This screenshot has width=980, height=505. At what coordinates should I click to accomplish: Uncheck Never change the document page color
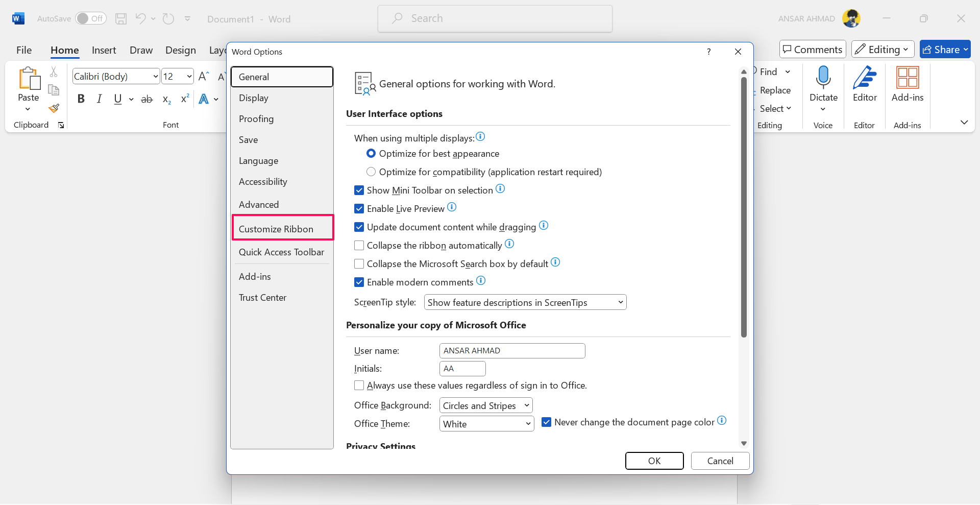click(x=547, y=422)
